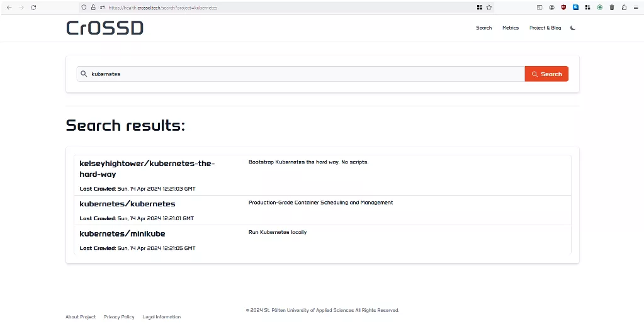Click the CrOSSD logo
The width and height of the screenshot is (644, 324).
click(x=105, y=28)
